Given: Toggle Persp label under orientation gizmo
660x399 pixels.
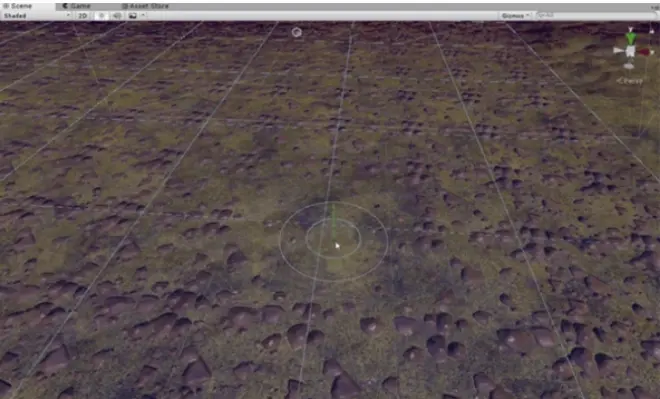Looking at the screenshot, I should (x=630, y=81).
